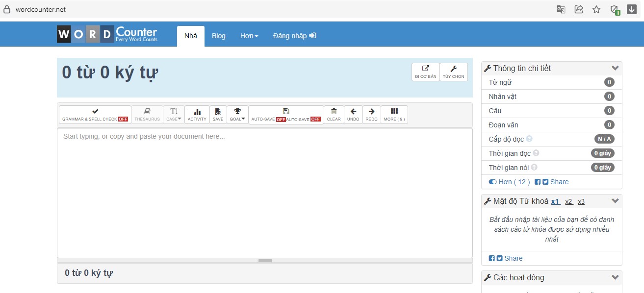Click the Clear trash can icon
The height and width of the screenshot is (293, 644).
tap(334, 114)
